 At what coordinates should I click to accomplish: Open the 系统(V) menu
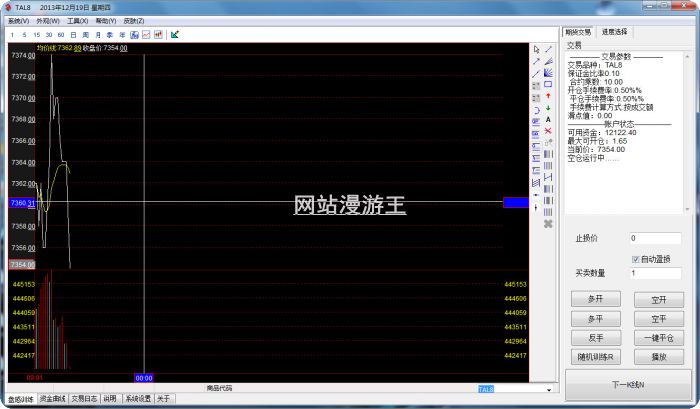pos(18,21)
